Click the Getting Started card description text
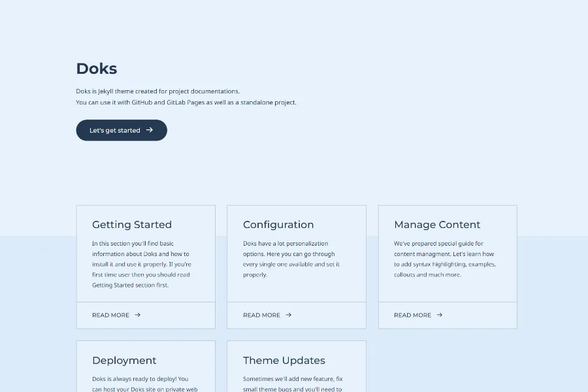This screenshot has height=392, width=588. tap(141, 264)
